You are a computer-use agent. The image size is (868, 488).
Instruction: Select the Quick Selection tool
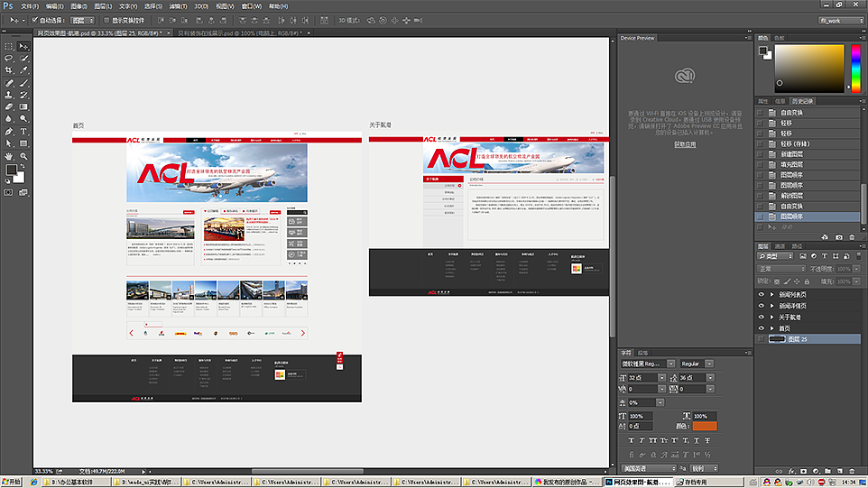[x=23, y=59]
